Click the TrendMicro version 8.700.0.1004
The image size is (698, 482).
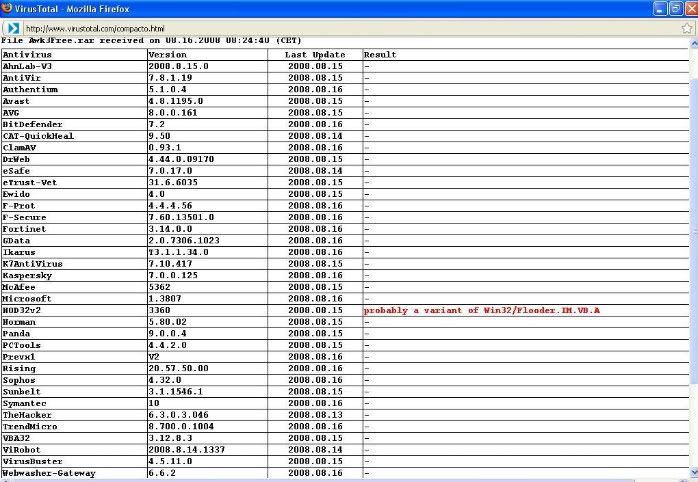[x=181, y=426]
